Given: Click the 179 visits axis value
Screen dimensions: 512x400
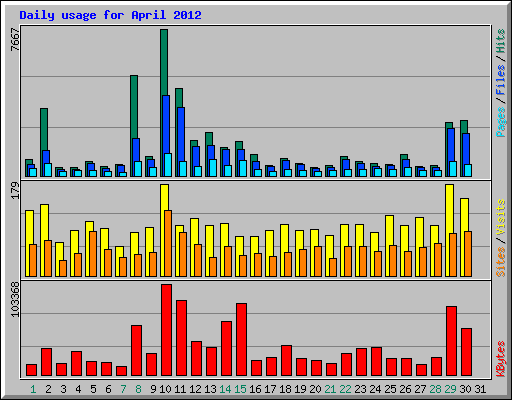Looking at the screenshot, I should pyautogui.click(x=16, y=191).
